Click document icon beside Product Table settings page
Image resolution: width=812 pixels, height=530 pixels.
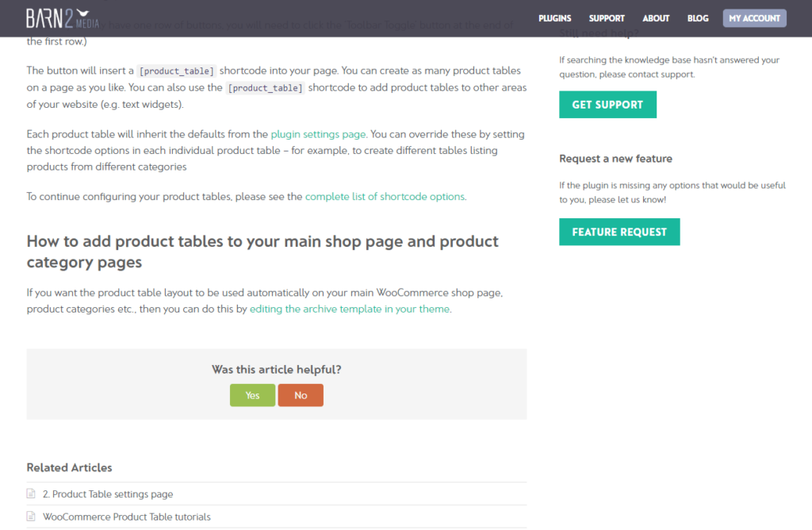(x=32, y=494)
